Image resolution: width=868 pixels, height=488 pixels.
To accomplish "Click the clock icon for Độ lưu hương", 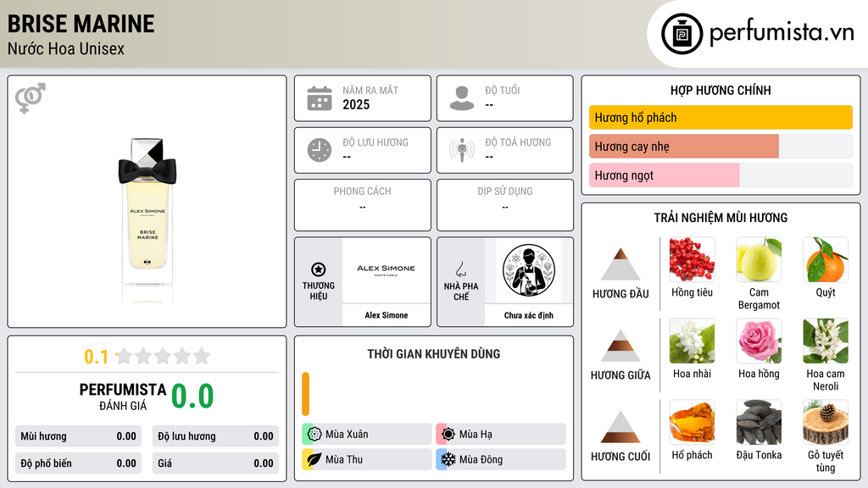I will pos(320,150).
